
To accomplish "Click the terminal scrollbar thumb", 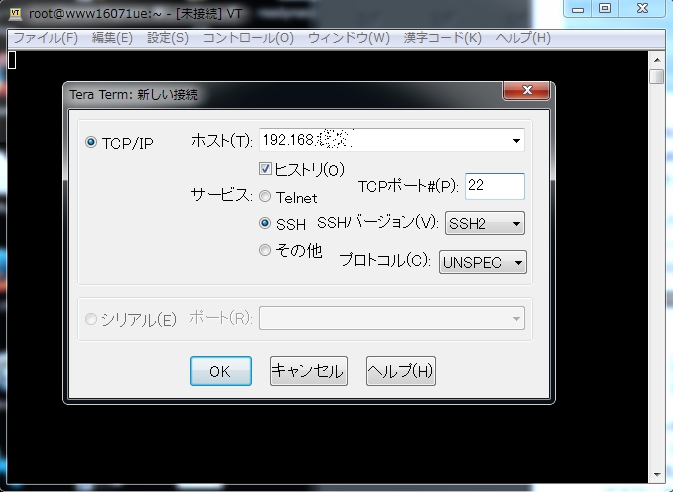I will tap(657, 76).
